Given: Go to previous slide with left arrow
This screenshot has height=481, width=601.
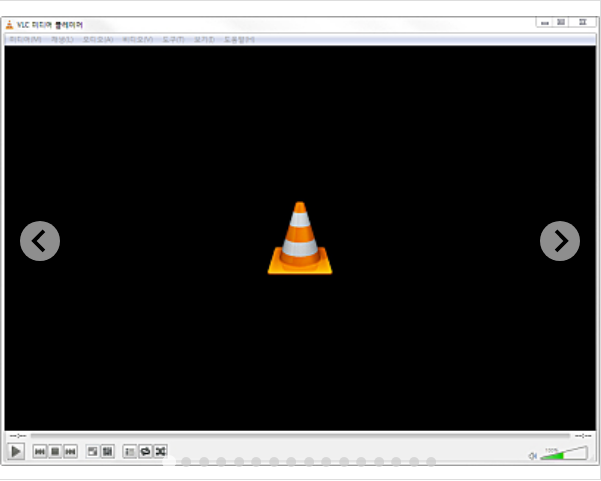Looking at the screenshot, I should point(40,241).
